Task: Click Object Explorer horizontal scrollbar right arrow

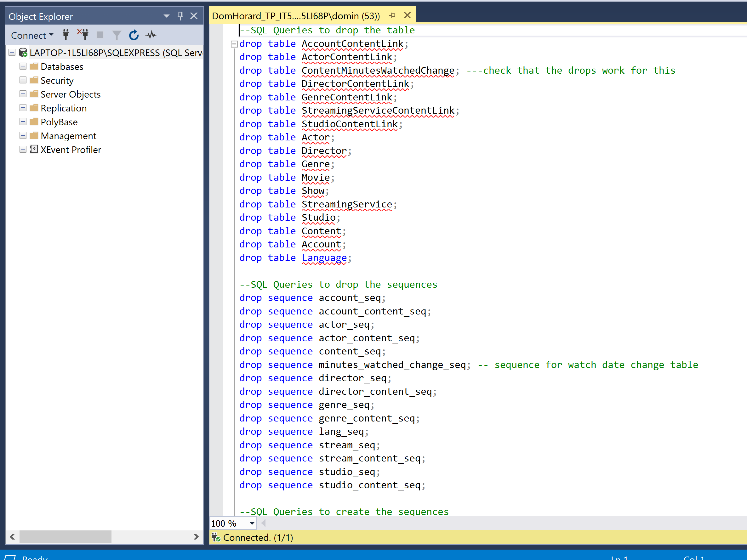Action: pos(196,537)
